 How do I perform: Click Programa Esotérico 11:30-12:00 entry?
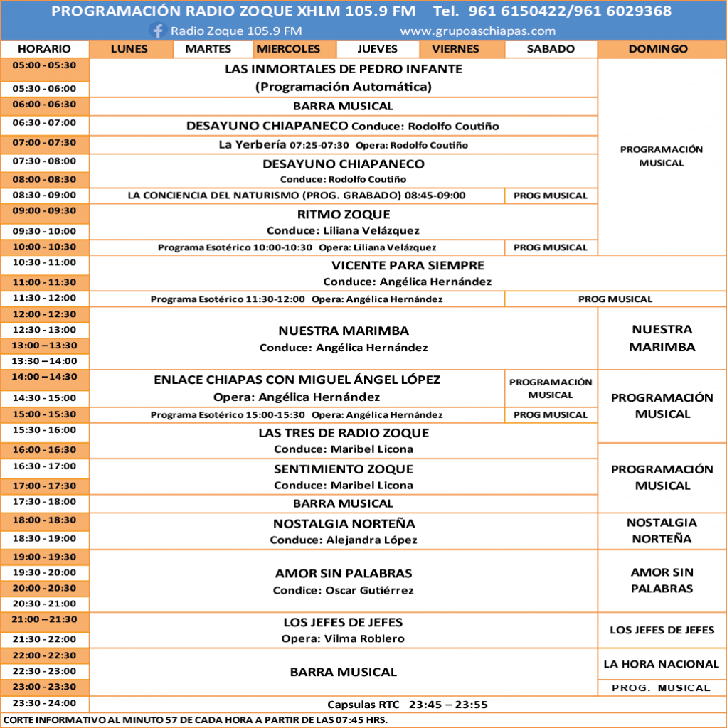[297, 299]
